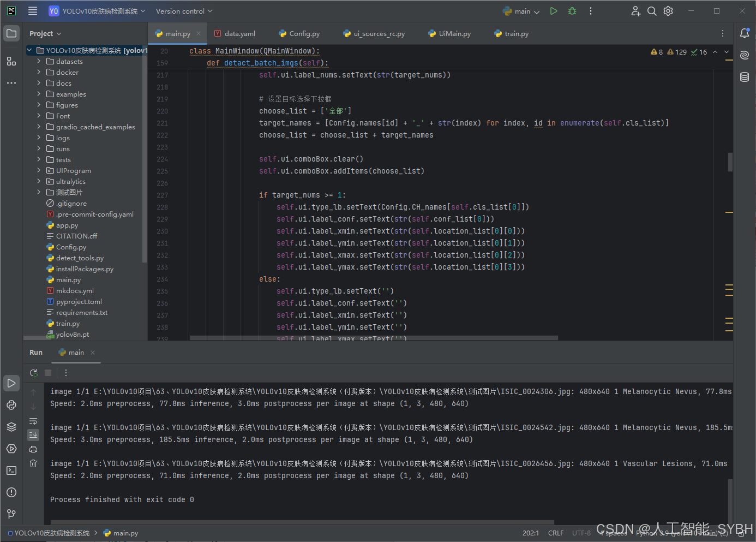Open Notifications bell icon
This screenshot has width=756, height=542.
point(745,33)
